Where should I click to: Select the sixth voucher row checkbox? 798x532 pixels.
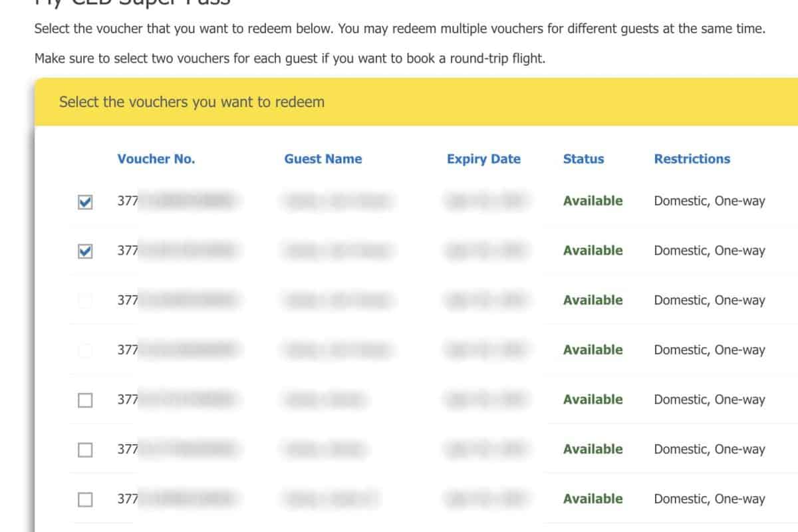[x=85, y=450]
